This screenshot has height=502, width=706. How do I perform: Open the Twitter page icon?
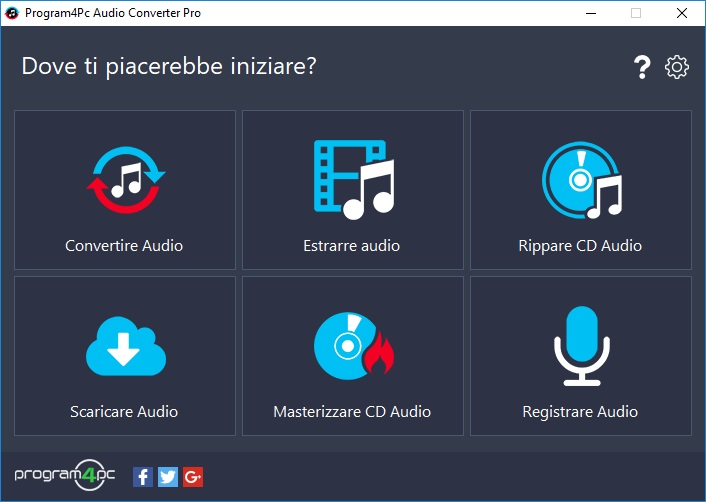tap(168, 477)
